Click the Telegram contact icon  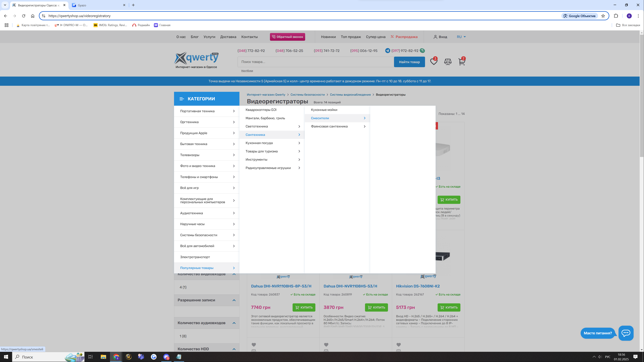pyautogui.click(x=387, y=51)
